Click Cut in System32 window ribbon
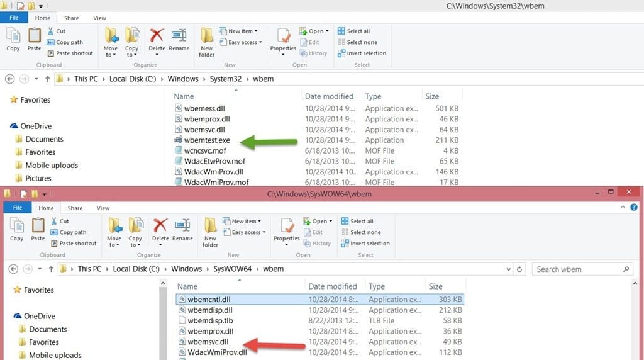 tap(56, 31)
